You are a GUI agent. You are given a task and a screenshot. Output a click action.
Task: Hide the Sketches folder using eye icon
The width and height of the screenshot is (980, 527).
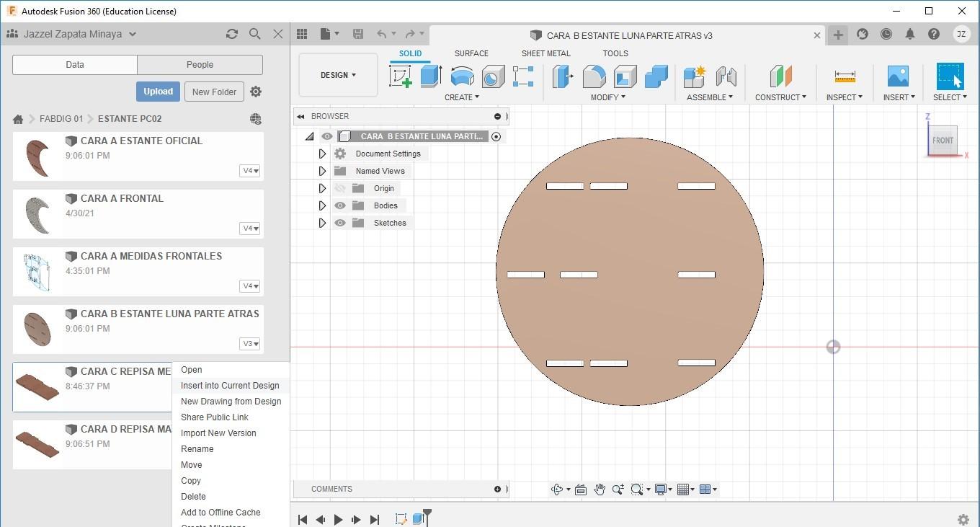click(x=340, y=223)
